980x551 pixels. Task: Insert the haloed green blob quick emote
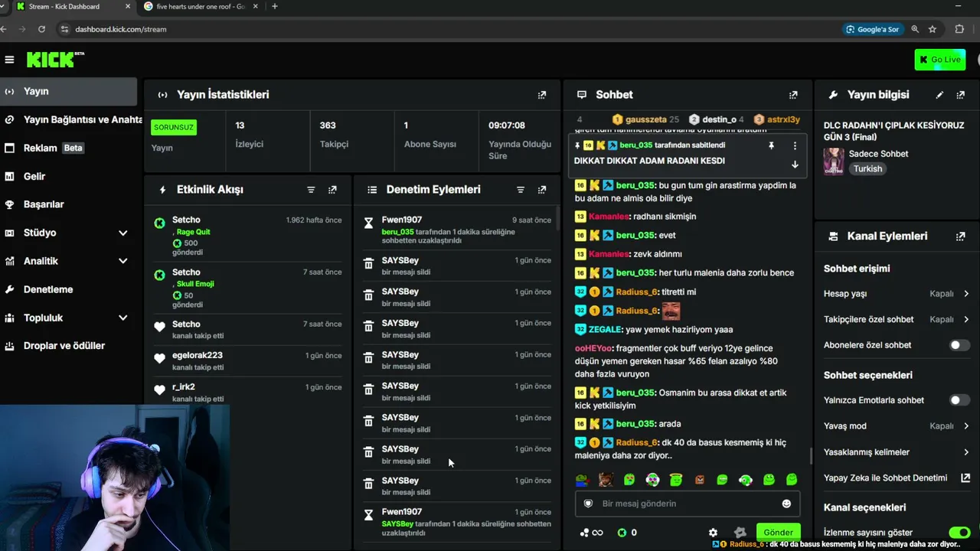coord(675,480)
